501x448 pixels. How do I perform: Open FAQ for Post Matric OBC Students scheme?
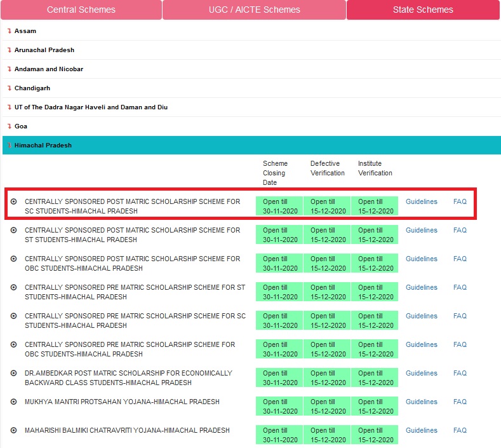[x=460, y=259]
